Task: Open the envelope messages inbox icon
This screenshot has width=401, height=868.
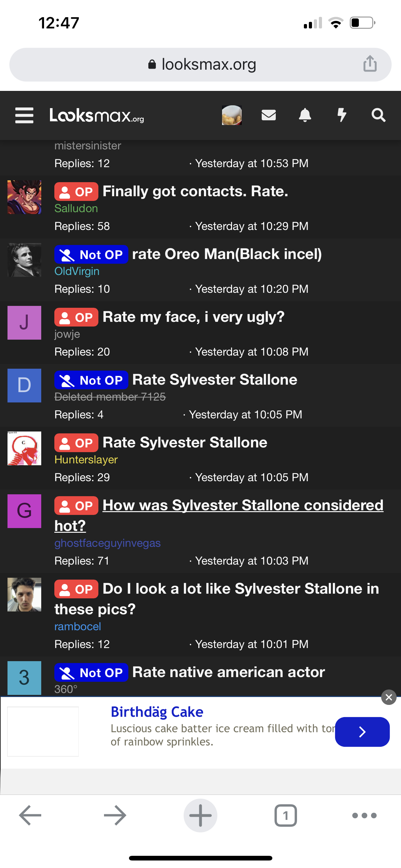Action: click(x=269, y=115)
